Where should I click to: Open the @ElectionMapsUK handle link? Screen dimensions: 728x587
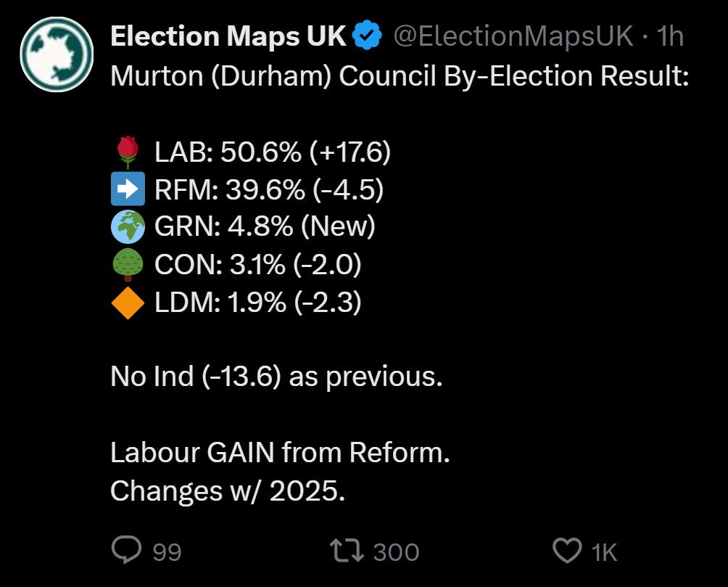click(513, 36)
